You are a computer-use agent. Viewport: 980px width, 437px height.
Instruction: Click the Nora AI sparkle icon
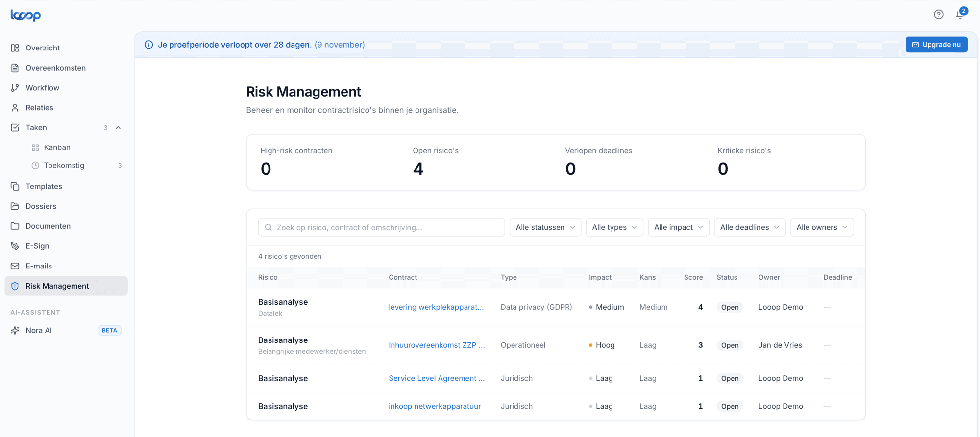pos(15,330)
